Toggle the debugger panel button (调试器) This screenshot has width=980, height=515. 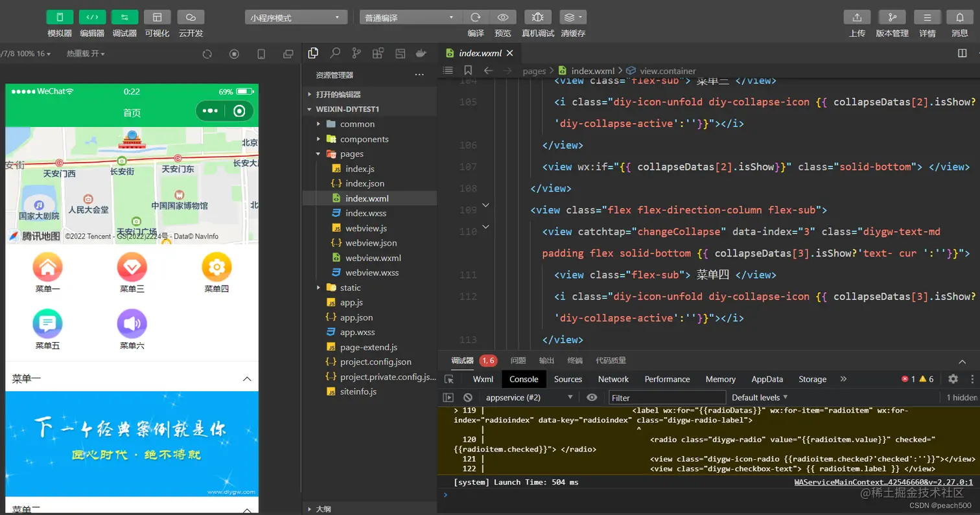pyautogui.click(x=124, y=17)
